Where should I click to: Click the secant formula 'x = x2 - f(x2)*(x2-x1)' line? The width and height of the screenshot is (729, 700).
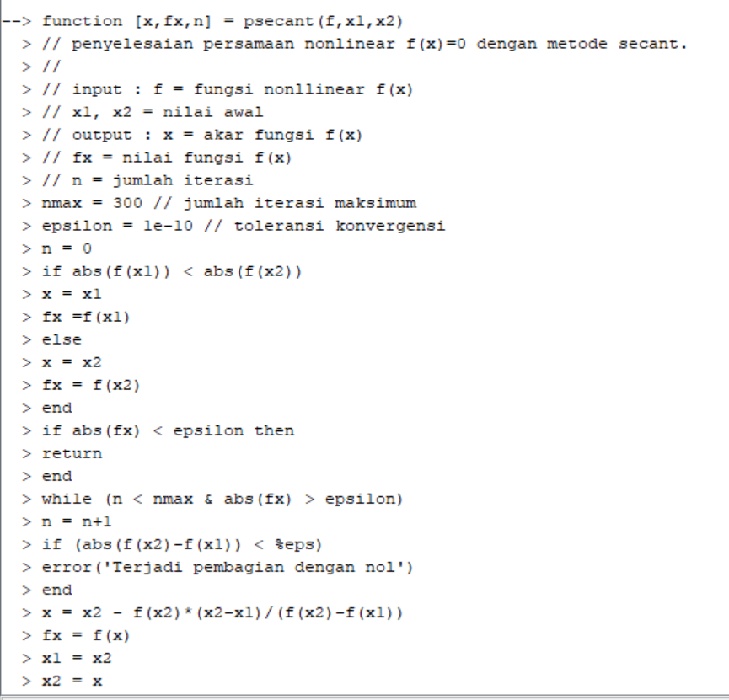222,613
